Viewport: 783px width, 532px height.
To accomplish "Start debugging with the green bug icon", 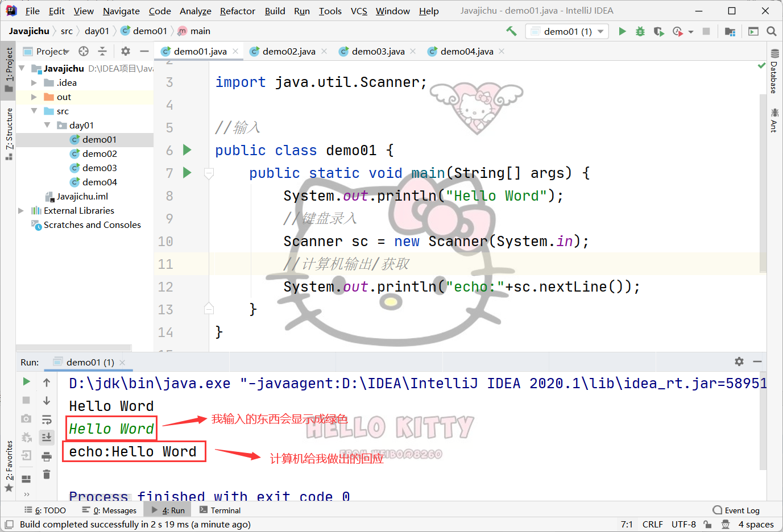I will point(640,31).
